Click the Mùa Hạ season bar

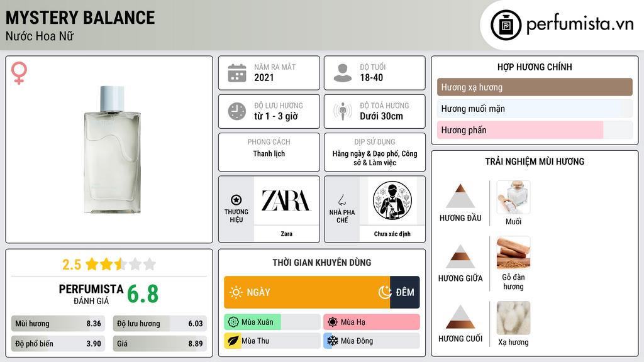click(x=372, y=322)
